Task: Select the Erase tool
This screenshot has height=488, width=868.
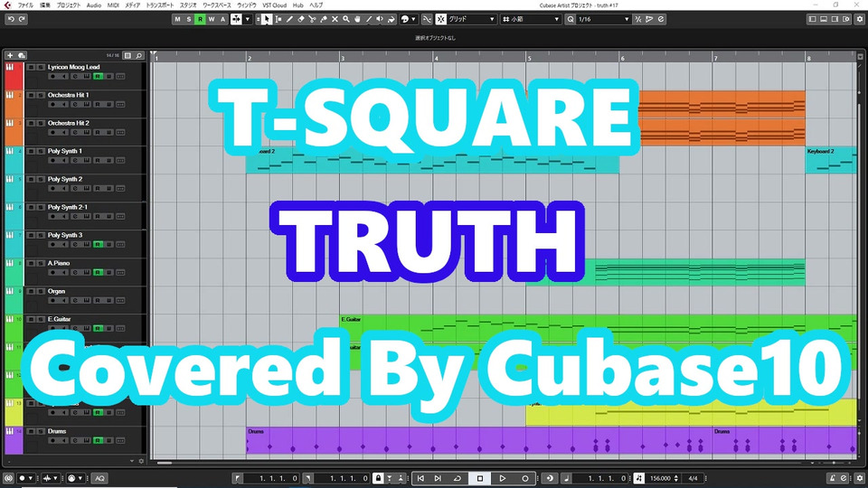Action: 300,19
